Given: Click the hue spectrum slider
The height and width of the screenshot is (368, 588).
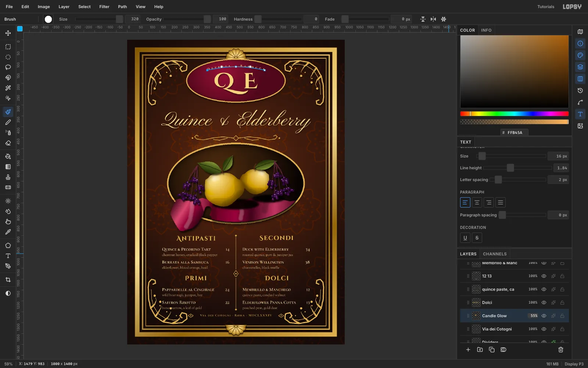Looking at the screenshot, I should coord(514,114).
